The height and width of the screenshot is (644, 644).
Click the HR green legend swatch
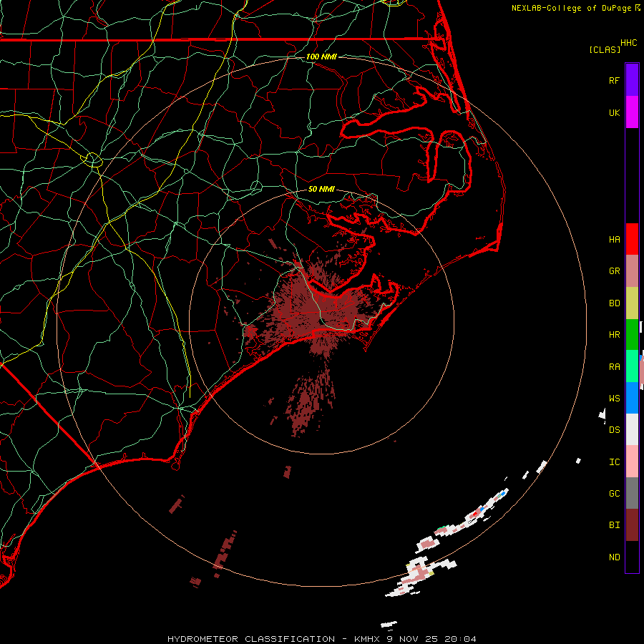[632, 335]
